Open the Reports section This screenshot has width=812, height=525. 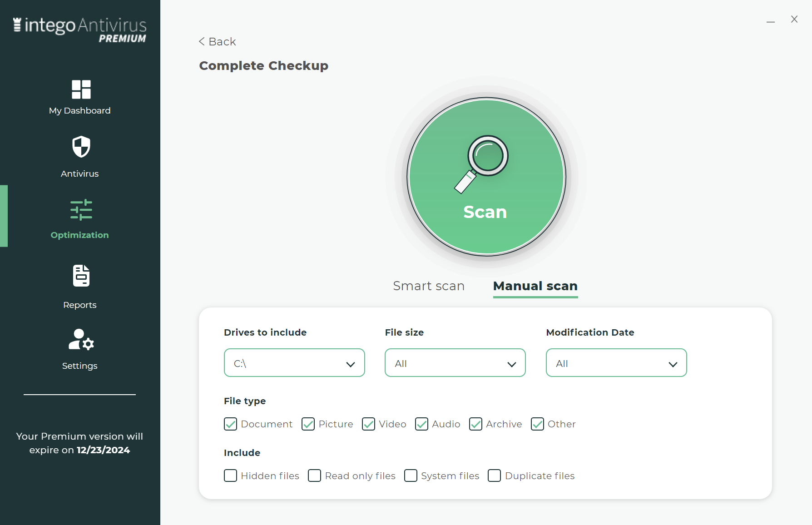(80, 287)
